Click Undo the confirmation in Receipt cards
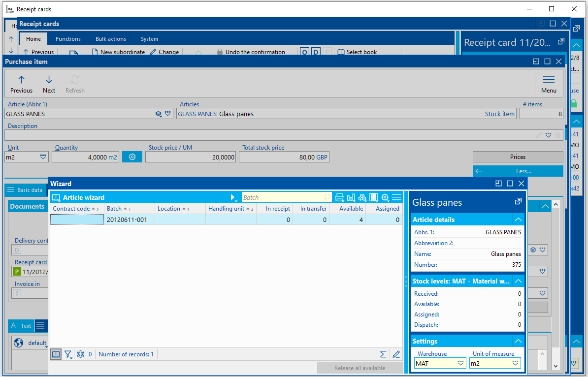Viewport: 588px width, 377px height. (251, 52)
